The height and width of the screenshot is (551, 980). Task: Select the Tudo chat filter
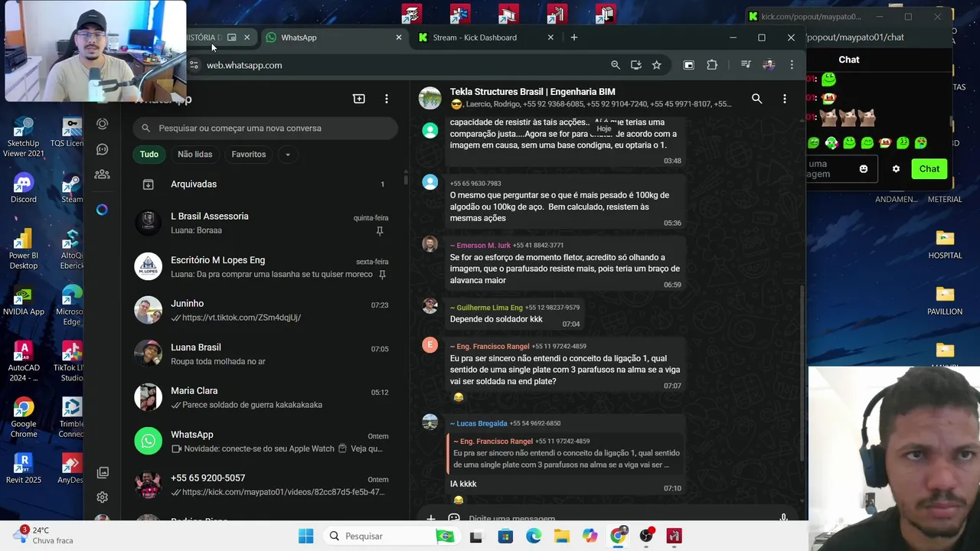point(149,155)
